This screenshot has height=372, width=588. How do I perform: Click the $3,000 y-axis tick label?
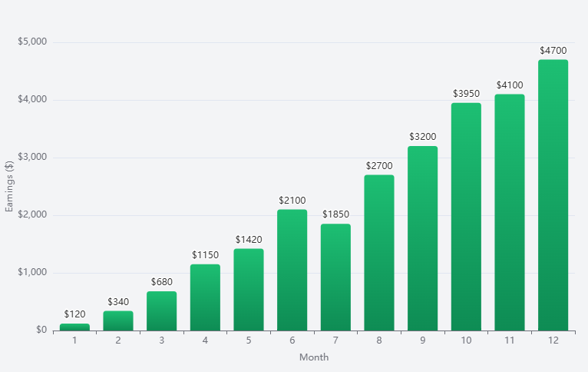[32, 158]
